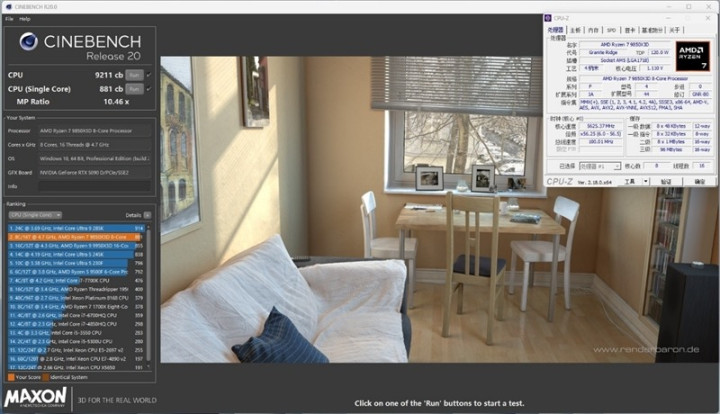This screenshot has width=720, height=414.
Task: Click the 验证 button in CPU-Z
Action: (665, 181)
